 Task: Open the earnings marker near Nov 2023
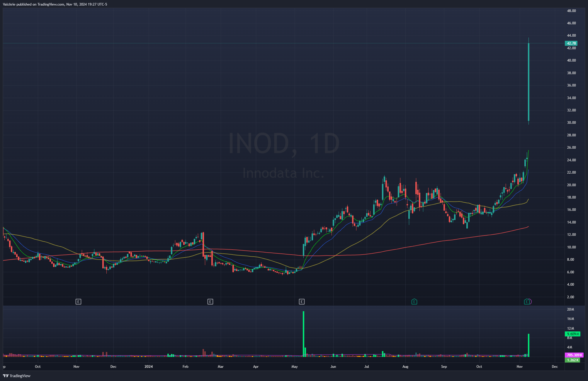(x=78, y=302)
